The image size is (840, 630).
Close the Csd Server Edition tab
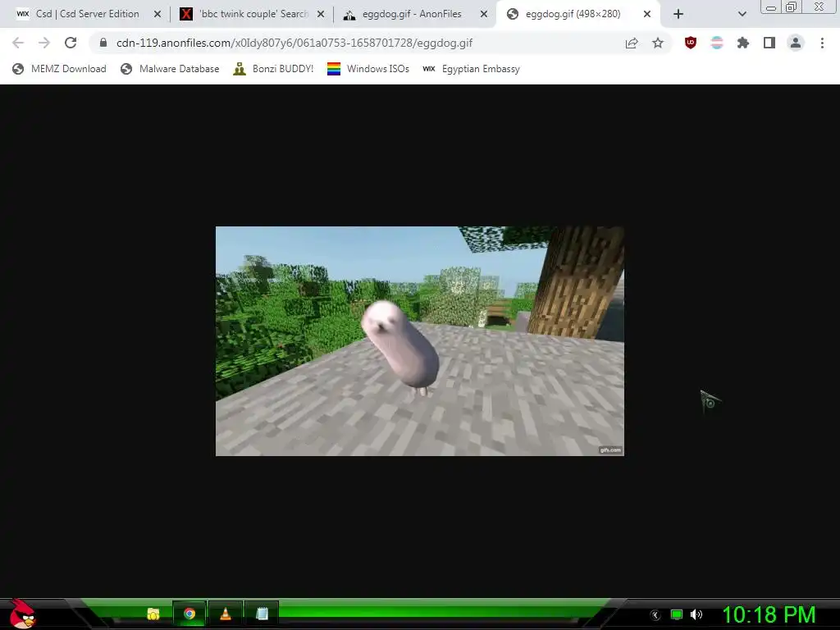click(x=157, y=15)
